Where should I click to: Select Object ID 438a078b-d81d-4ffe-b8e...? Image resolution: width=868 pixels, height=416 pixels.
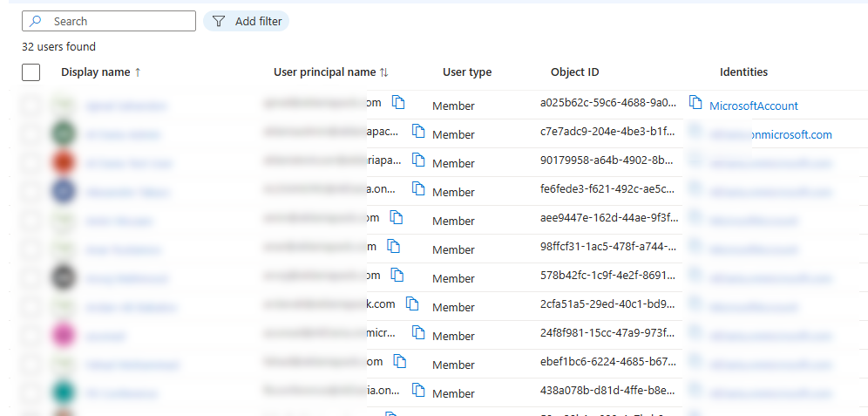coord(607,390)
